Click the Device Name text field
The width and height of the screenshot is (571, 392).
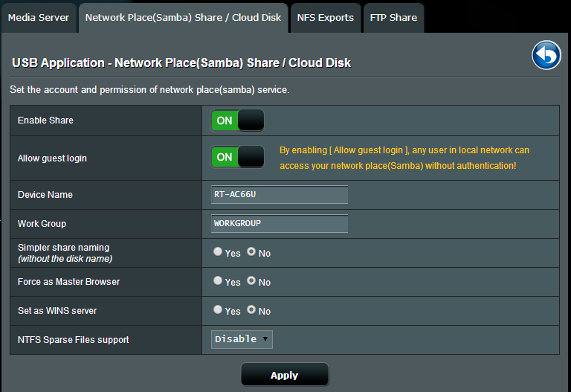[x=280, y=195]
